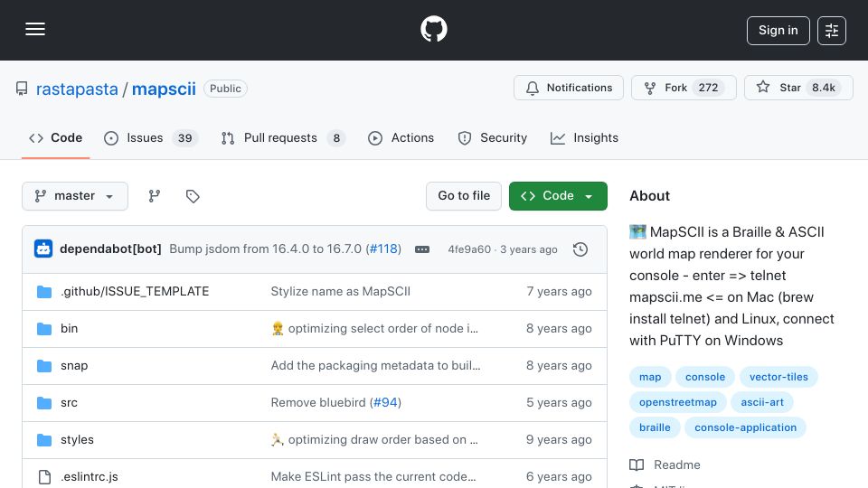Screen dimensions: 868x488
Task: Open 'Add the packaging metadata' commit message
Action: click(375, 366)
